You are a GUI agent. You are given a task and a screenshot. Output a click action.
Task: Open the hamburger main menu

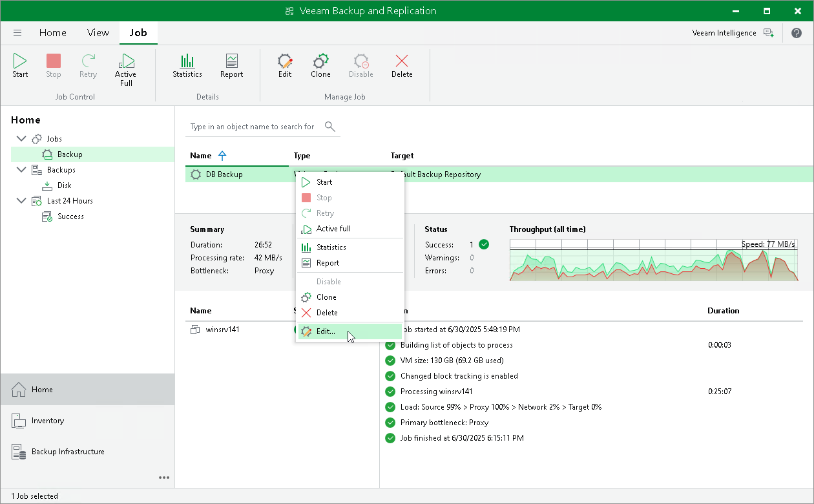pyautogui.click(x=17, y=33)
